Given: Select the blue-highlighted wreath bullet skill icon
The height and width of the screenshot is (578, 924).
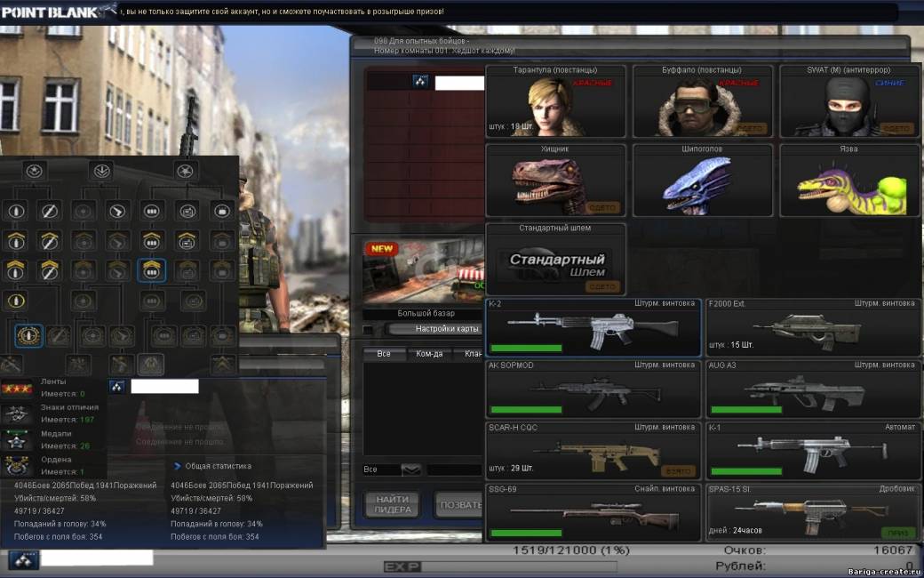Looking at the screenshot, I should pyautogui.click(x=28, y=335).
